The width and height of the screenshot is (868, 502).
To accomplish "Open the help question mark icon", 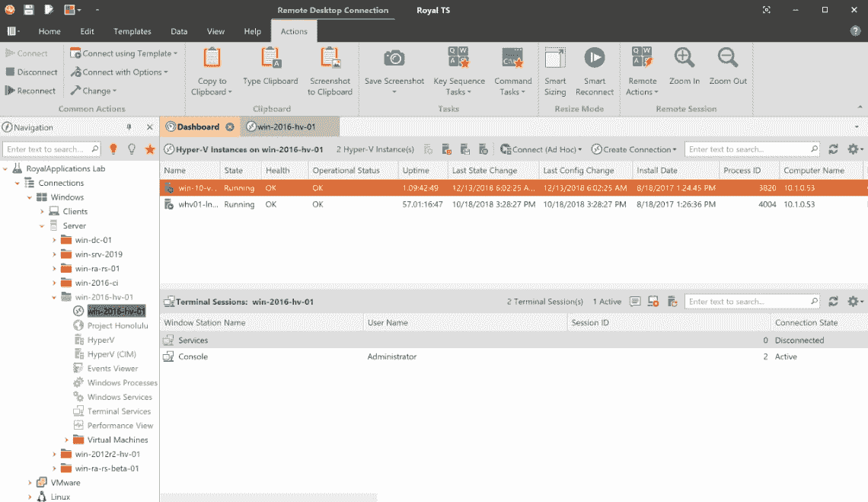I will (x=855, y=31).
